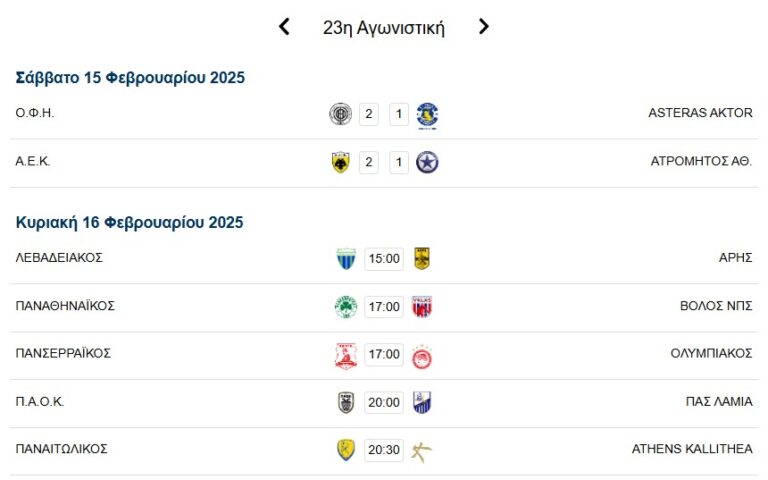Click O.F.I.'s home score of 2
The height and width of the screenshot is (480, 768).
pyautogui.click(x=369, y=114)
